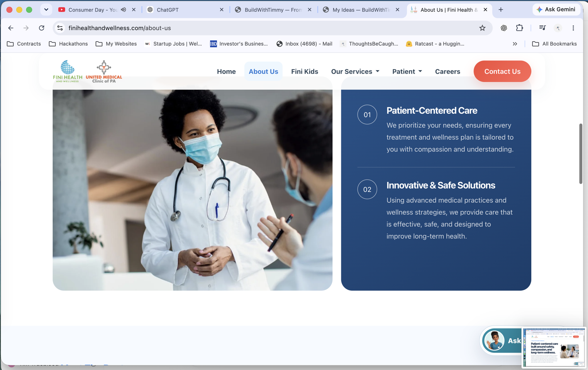The height and width of the screenshot is (370, 588).
Task: Open the My Websites bookmark folder
Action: (x=116, y=44)
